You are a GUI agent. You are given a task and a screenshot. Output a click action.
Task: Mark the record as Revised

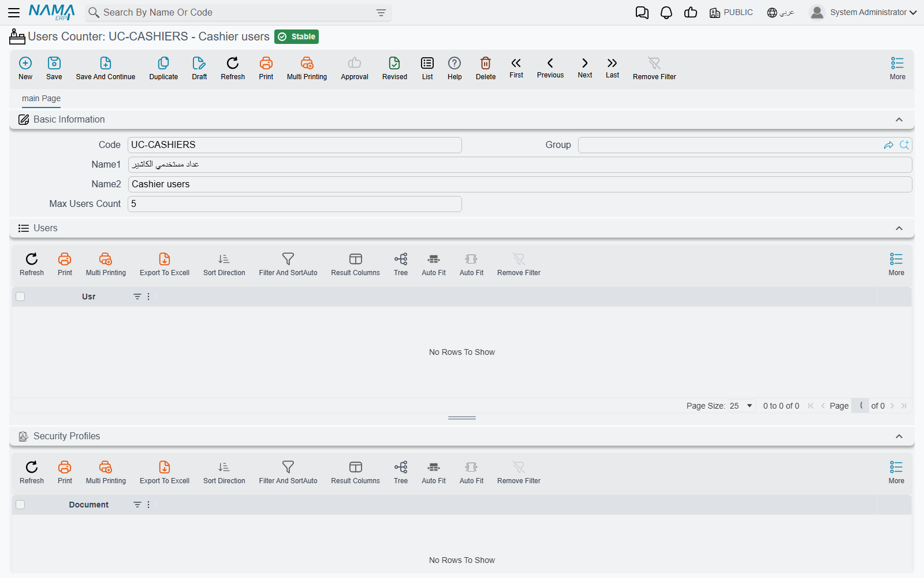click(394, 68)
